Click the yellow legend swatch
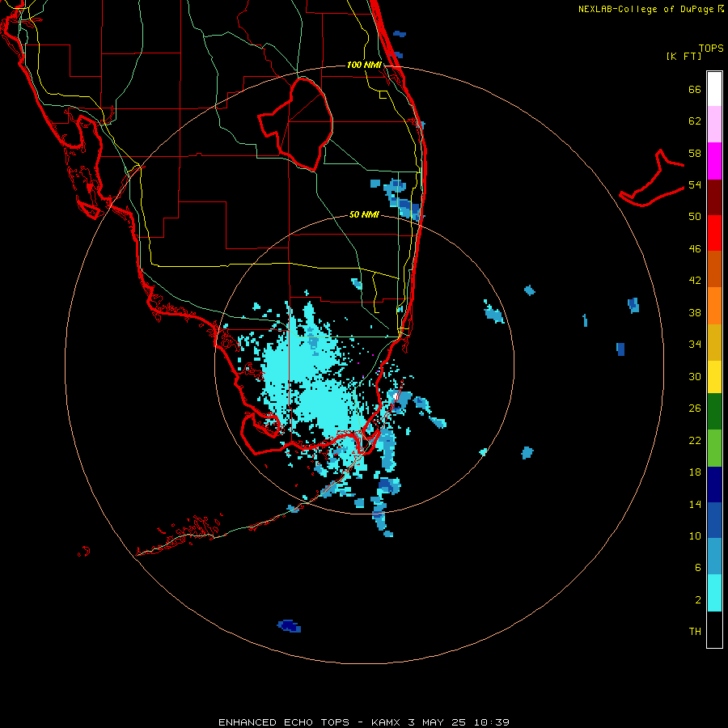Viewport: 728px width, 728px height. (714, 376)
